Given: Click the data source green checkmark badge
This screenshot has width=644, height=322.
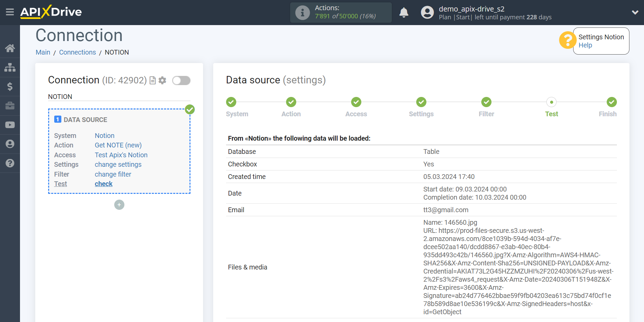Looking at the screenshot, I should click(190, 109).
